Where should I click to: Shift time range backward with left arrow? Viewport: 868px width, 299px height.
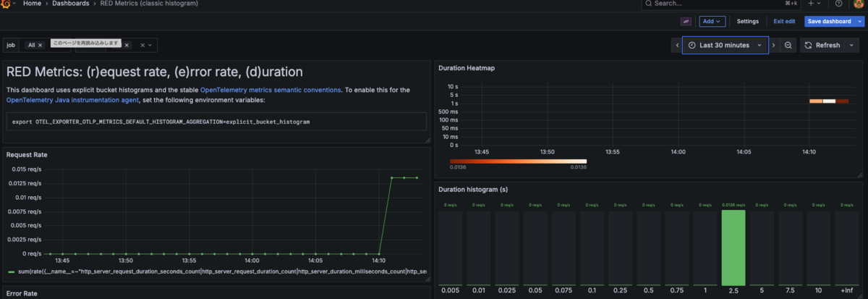point(677,45)
